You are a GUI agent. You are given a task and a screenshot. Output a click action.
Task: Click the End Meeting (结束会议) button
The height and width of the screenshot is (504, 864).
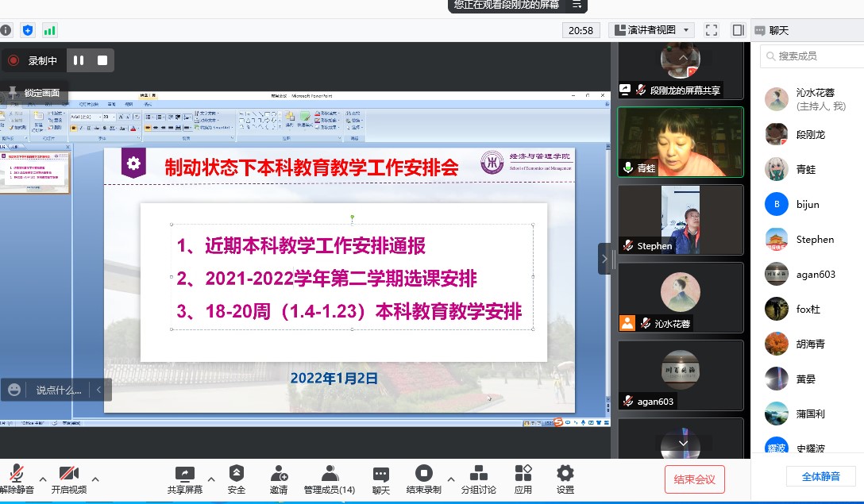pyautogui.click(x=695, y=479)
